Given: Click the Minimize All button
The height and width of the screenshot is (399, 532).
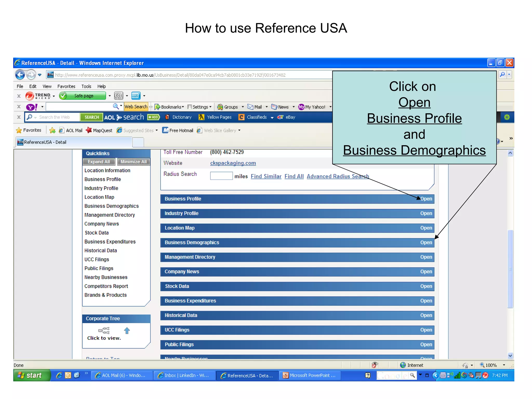Looking at the screenshot, I should (x=134, y=162).
